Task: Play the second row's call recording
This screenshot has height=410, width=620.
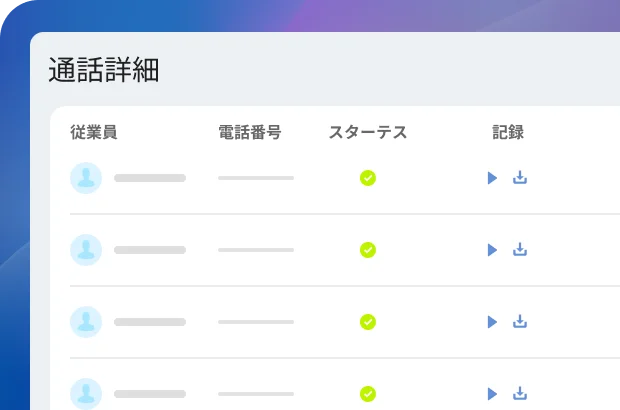Action: point(492,250)
